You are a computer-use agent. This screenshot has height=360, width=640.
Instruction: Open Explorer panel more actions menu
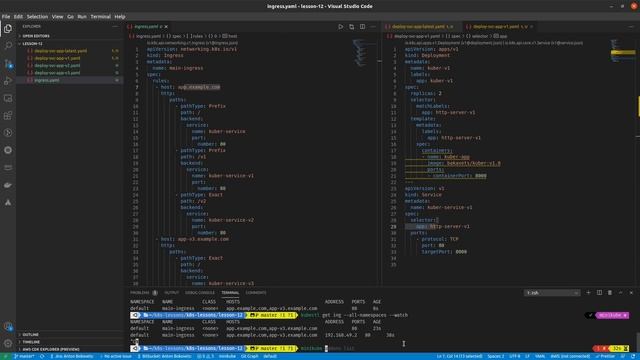coord(115,27)
